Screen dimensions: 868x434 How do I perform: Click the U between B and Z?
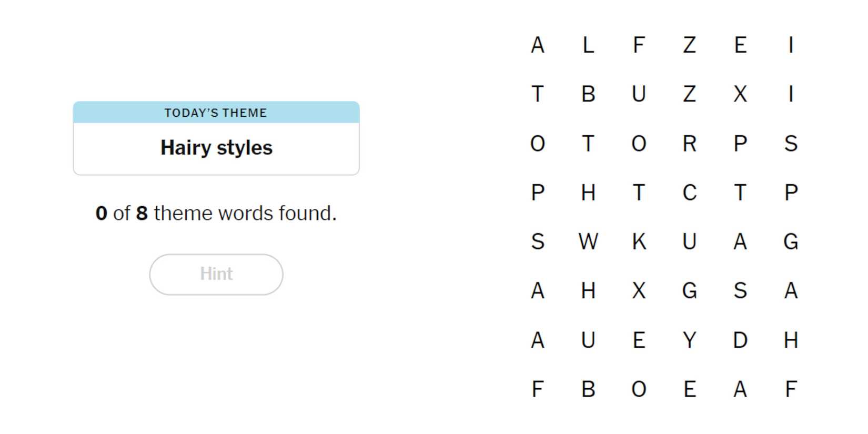639,94
